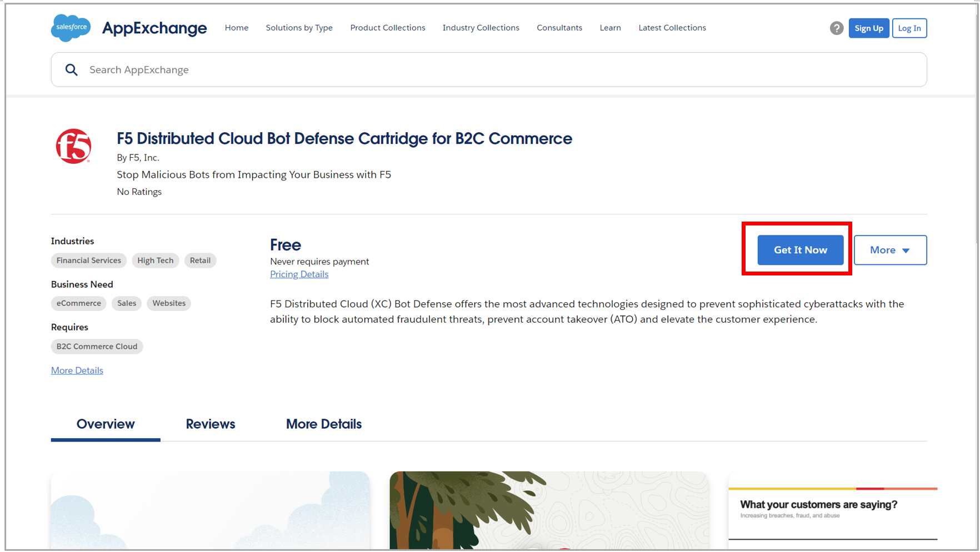Select the High Tech industry tag
Image resolution: width=980 pixels, height=552 pixels.
pyautogui.click(x=155, y=260)
